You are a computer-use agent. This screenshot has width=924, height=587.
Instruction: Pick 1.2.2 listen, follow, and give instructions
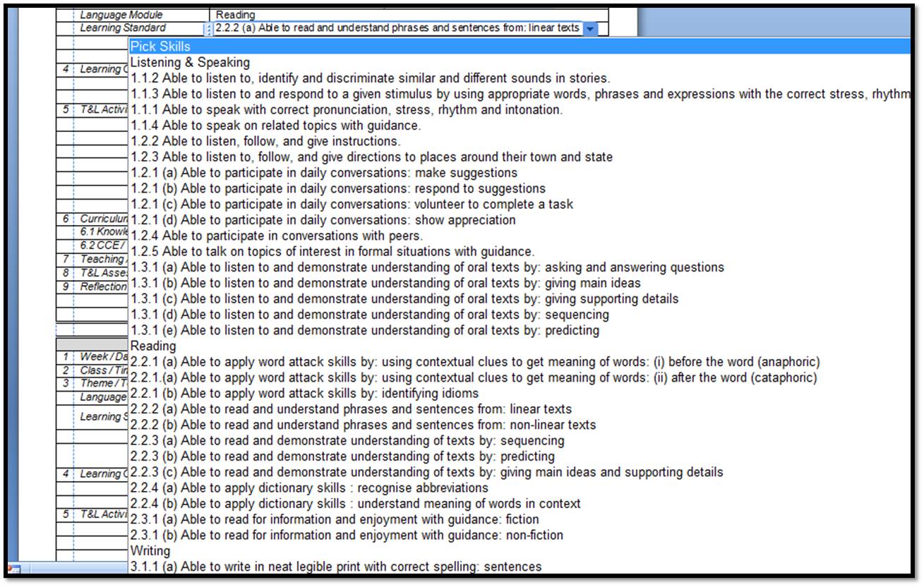[x=265, y=141]
